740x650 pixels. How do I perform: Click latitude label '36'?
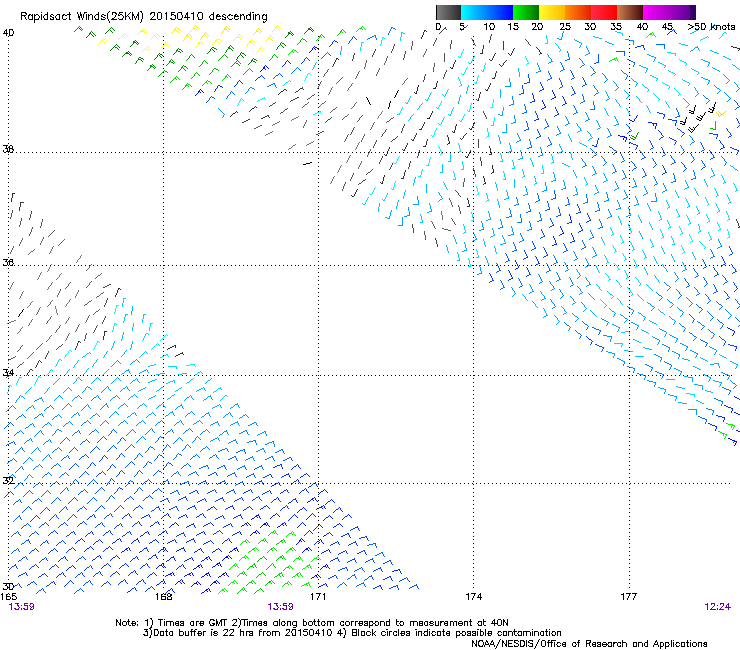[x=8, y=262]
